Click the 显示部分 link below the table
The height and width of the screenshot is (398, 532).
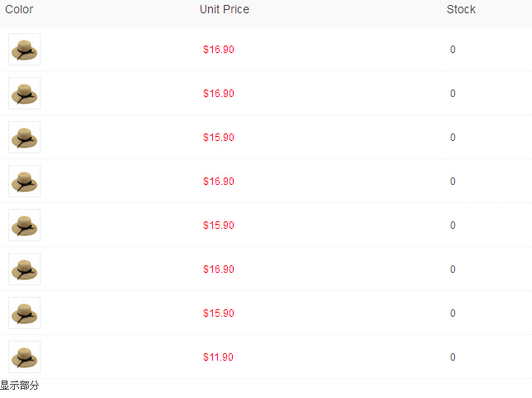coord(20,386)
